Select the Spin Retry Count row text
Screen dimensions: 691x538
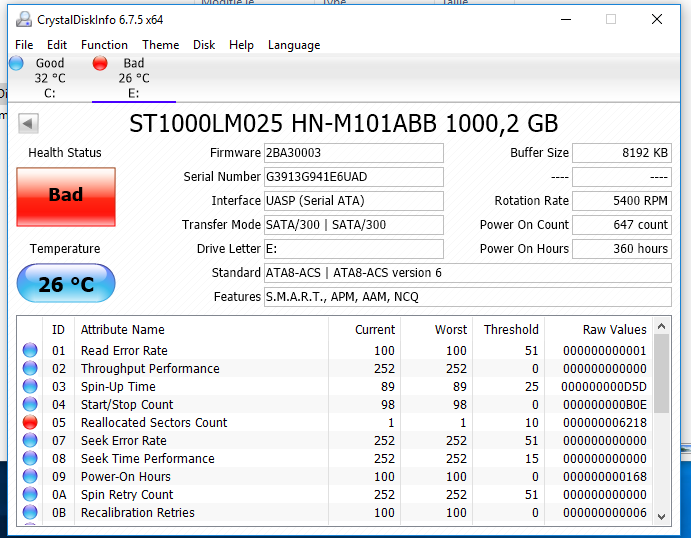pyautogui.click(x=127, y=495)
